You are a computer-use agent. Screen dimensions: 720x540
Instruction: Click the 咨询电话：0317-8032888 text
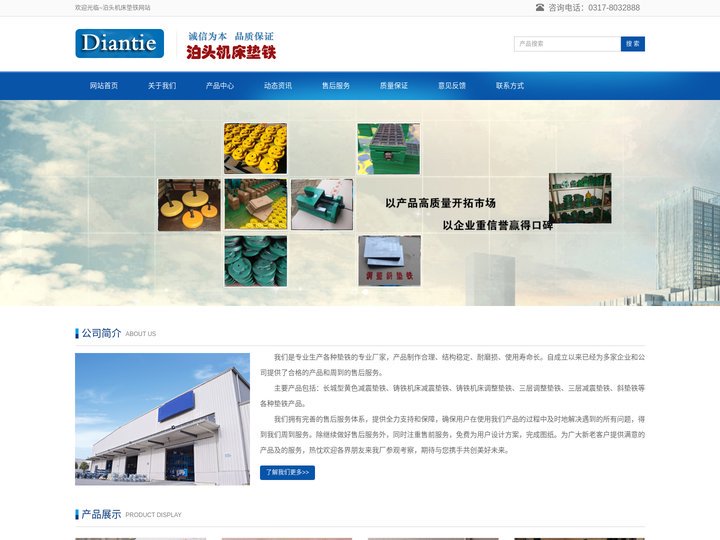pyautogui.click(x=594, y=7)
